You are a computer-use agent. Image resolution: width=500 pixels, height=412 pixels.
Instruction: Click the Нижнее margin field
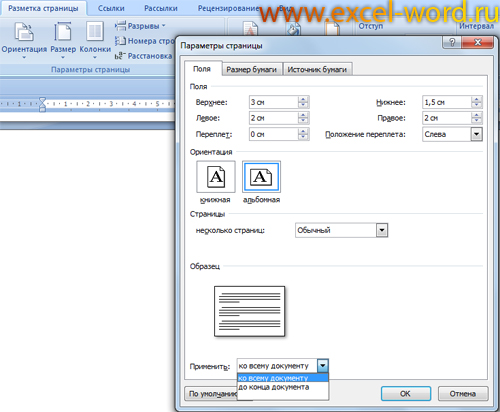pos(447,102)
